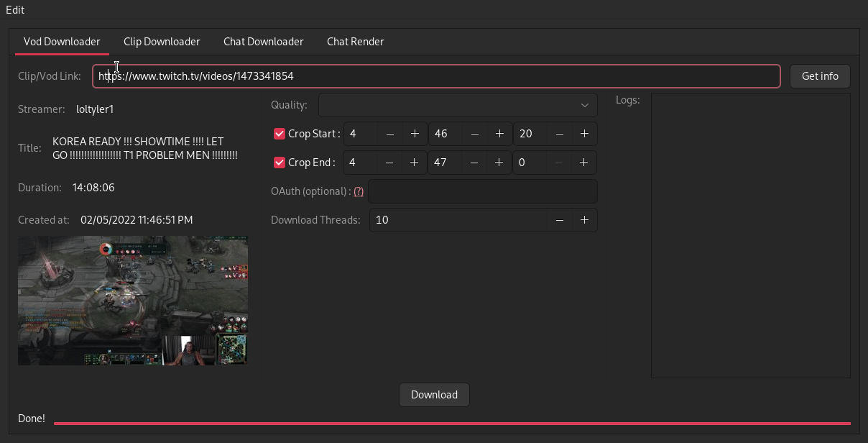Open the Quality dropdown
This screenshot has height=443, width=868.
point(458,105)
